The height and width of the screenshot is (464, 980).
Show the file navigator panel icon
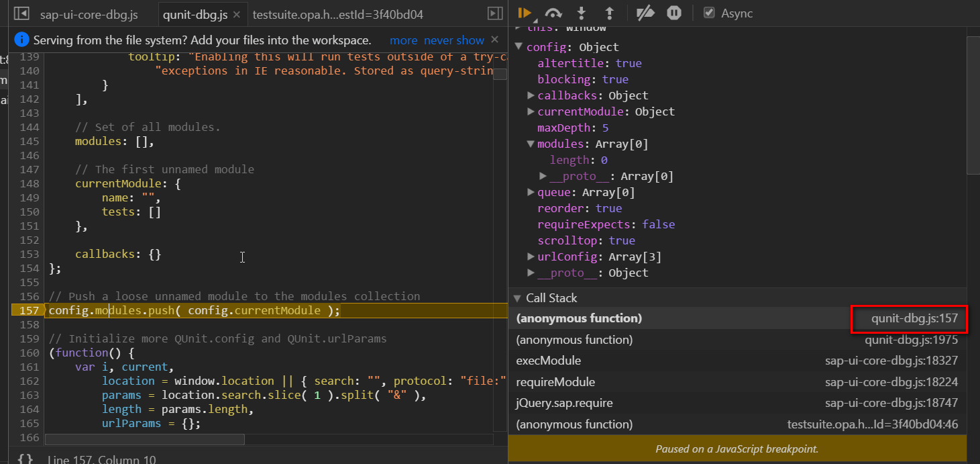coord(21,13)
